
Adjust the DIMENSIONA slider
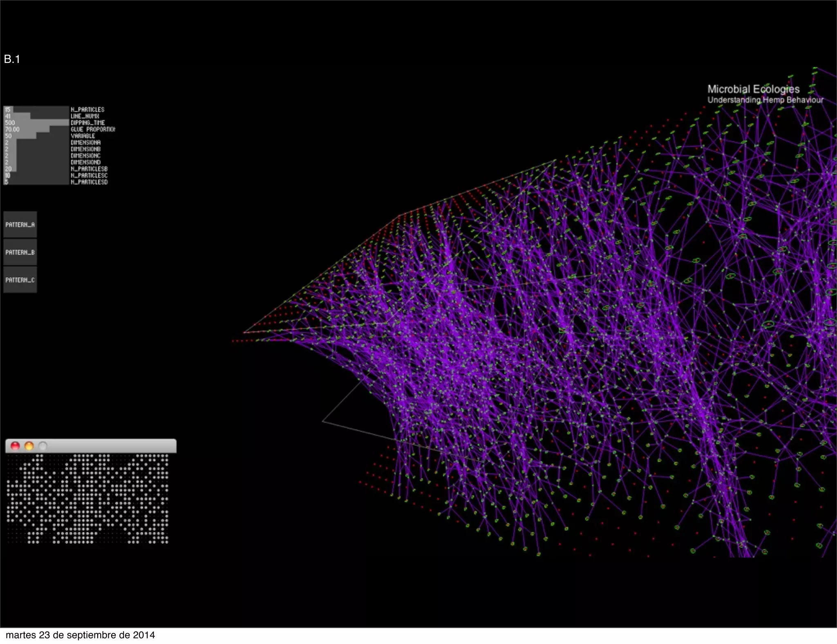[x=36, y=143]
